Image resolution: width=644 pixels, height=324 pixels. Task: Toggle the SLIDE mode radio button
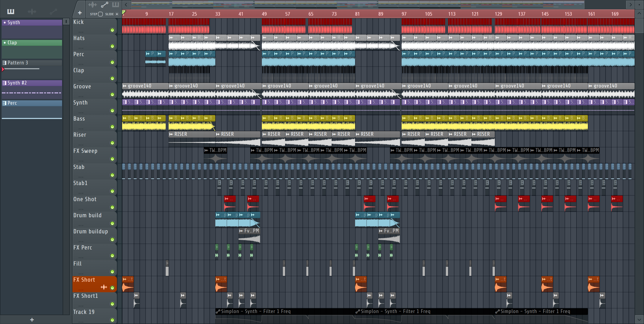click(x=117, y=14)
